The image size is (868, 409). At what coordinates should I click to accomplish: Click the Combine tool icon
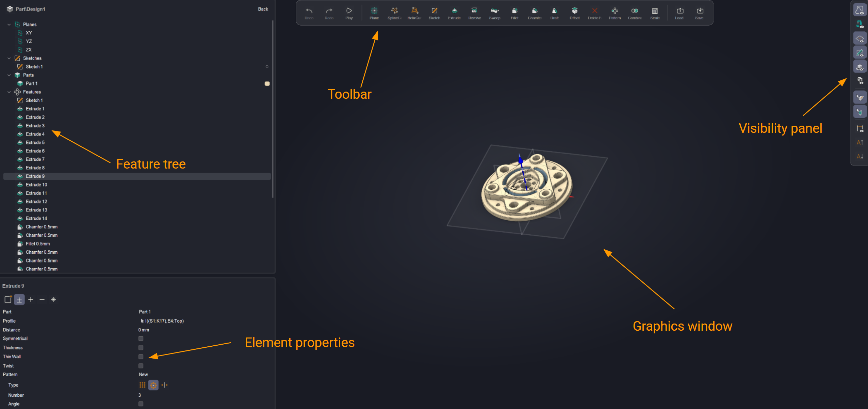tap(635, 13)
